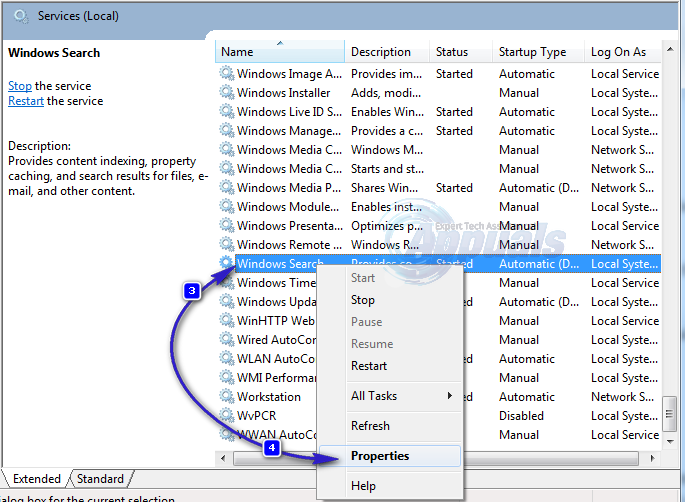Select the Windows Installer service name
The width and height of the screenshot is (685, 502).
(284, 93)
